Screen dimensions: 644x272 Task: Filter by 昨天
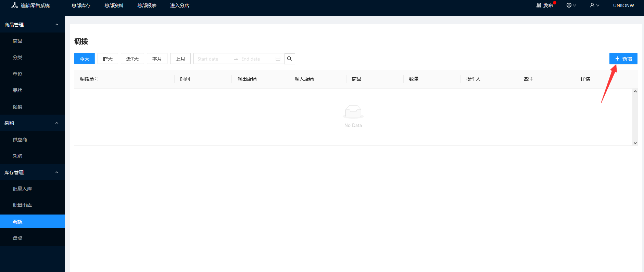pyautogui.click(x=108, y=59)
